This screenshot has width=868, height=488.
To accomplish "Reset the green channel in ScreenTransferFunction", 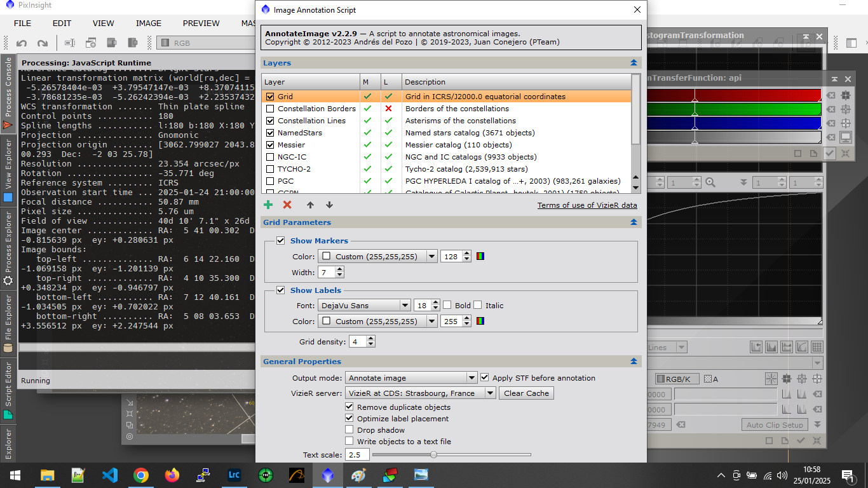I will 831,109.
